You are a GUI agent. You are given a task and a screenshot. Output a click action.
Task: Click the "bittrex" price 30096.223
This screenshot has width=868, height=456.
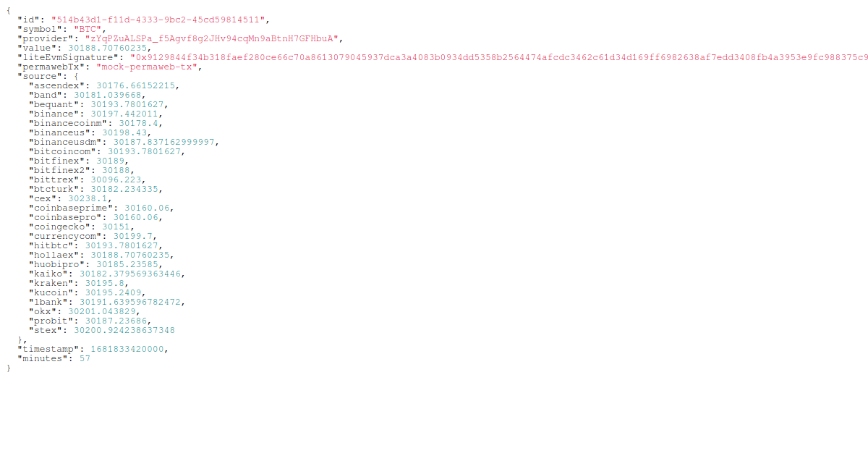pos(116,180)
